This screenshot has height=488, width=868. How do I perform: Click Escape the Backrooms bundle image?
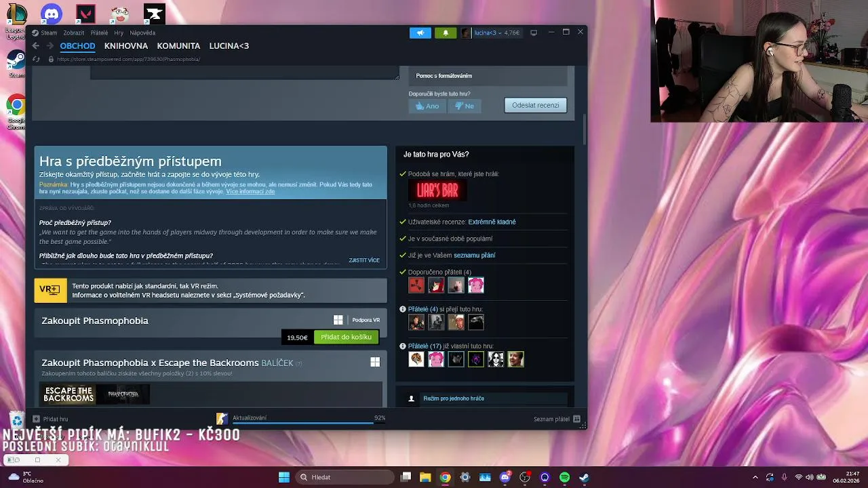[x=68, y=394]
